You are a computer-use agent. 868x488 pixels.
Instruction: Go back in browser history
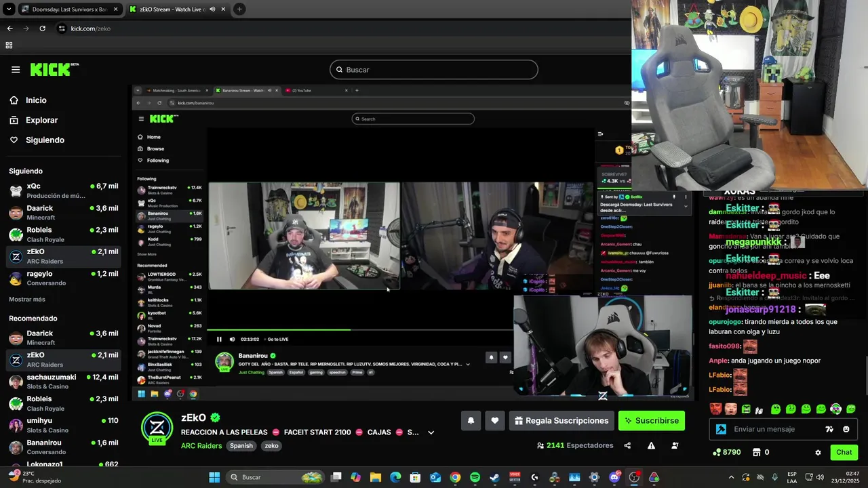[x=9, y=28]
